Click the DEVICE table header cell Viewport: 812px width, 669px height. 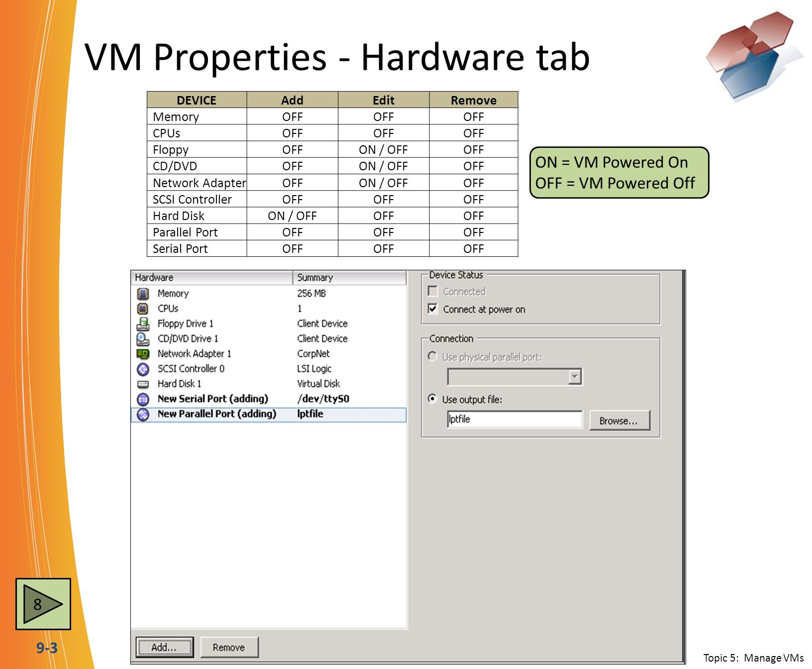[197, 100]
